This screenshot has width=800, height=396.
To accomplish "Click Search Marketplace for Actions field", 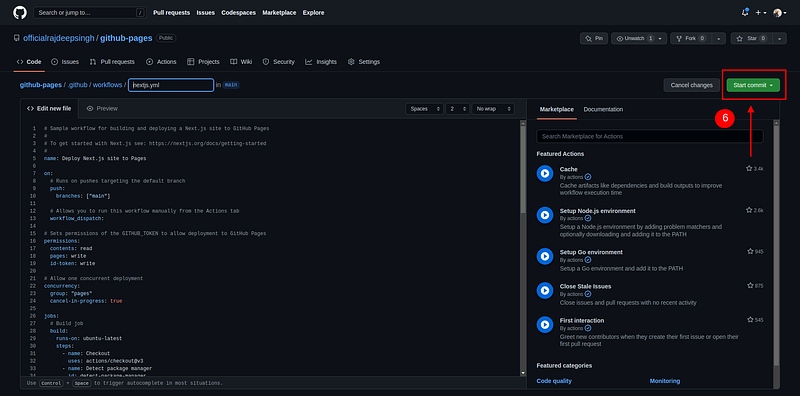I will [x=649, y=136].
